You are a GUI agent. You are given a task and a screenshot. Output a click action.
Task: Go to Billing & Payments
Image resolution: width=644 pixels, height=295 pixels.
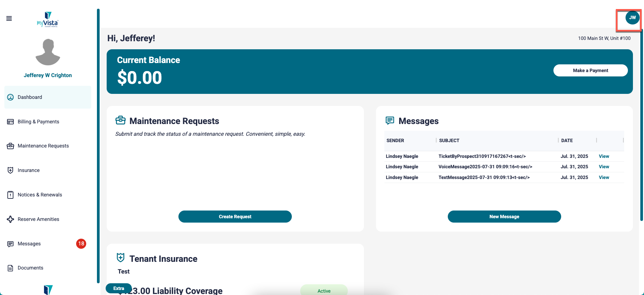[x=48, y=122]
